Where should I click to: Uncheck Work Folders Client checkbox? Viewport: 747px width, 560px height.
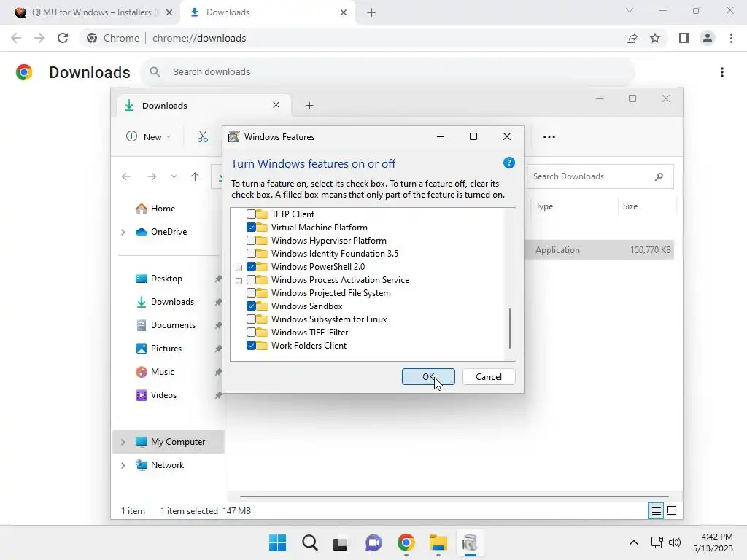pos(251,345)
